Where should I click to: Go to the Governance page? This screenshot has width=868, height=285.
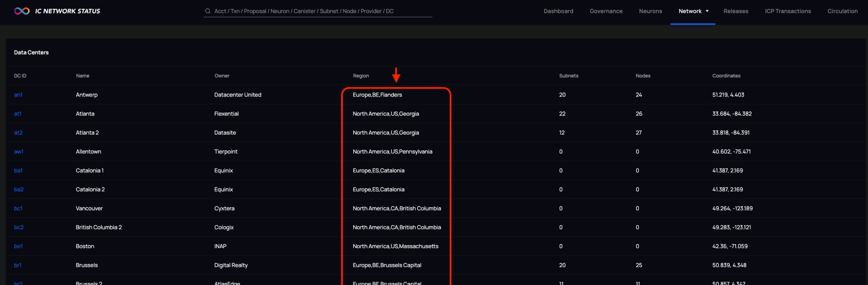click(x=606, y=11)
